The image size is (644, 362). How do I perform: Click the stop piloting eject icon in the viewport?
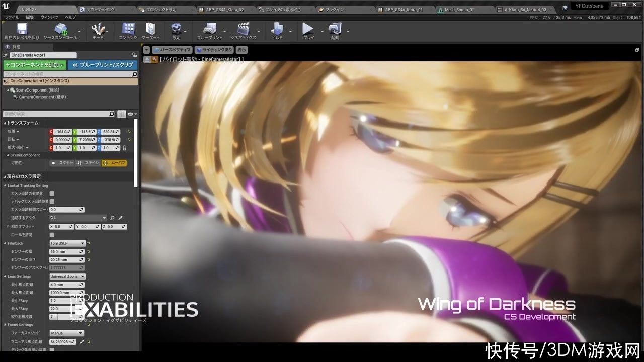point(147,59)
